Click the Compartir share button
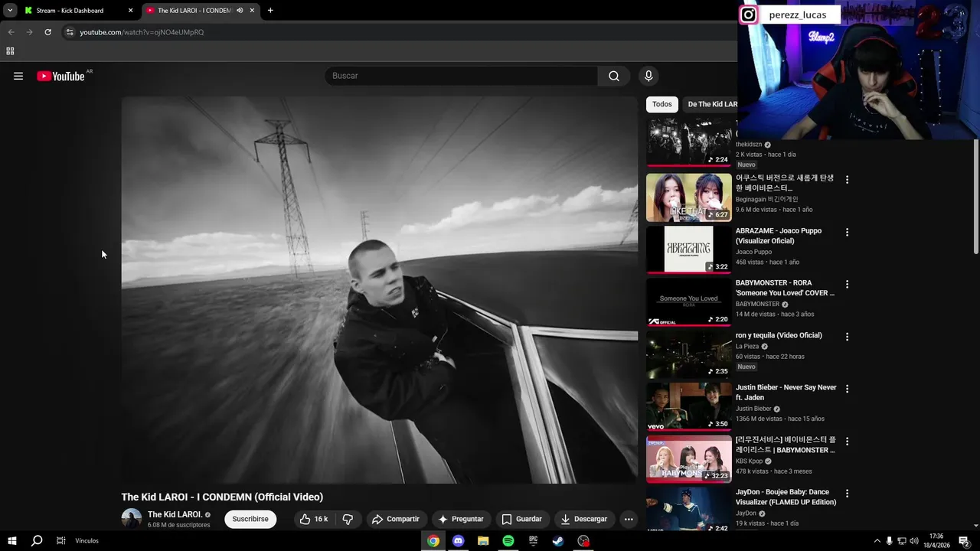This screenshot has height=551, width=980. pyautogui.click(x=396, y=519)
